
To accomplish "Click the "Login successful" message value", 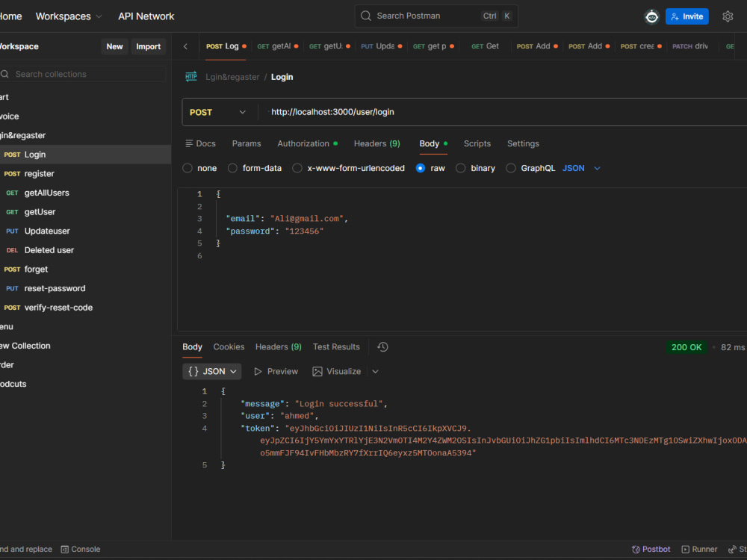I will point(338,404).
